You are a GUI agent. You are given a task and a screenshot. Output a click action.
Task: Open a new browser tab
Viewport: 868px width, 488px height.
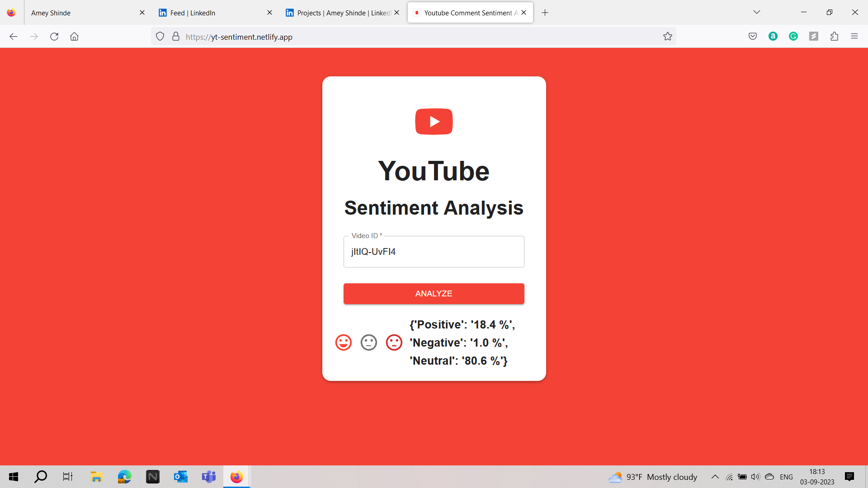tap(545, 13)
